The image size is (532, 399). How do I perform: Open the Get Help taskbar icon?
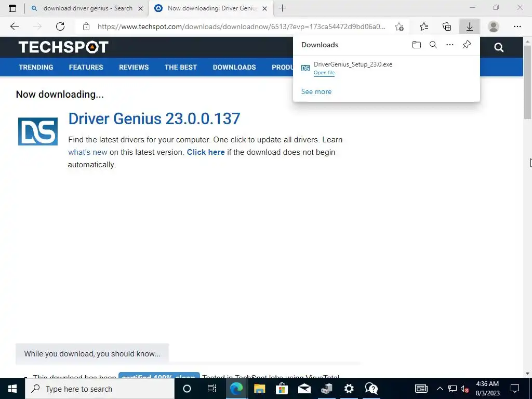[x=371, y=389]
